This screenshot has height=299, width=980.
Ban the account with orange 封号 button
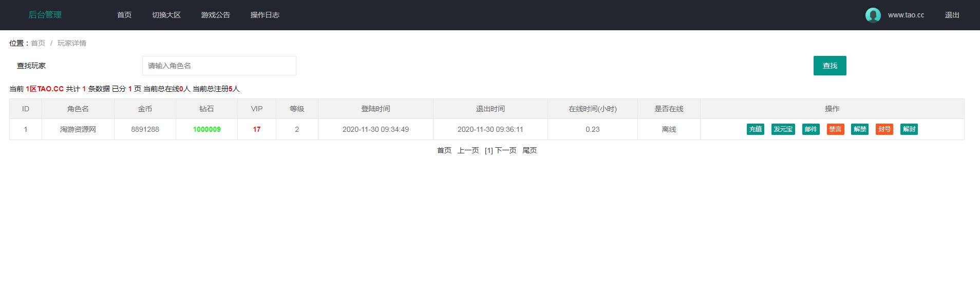point(884,129)
